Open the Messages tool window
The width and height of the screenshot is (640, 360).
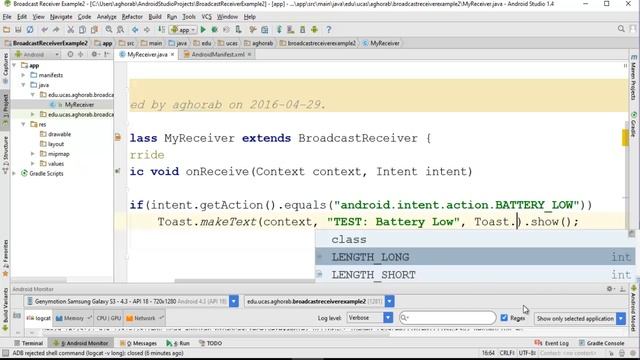139,343
